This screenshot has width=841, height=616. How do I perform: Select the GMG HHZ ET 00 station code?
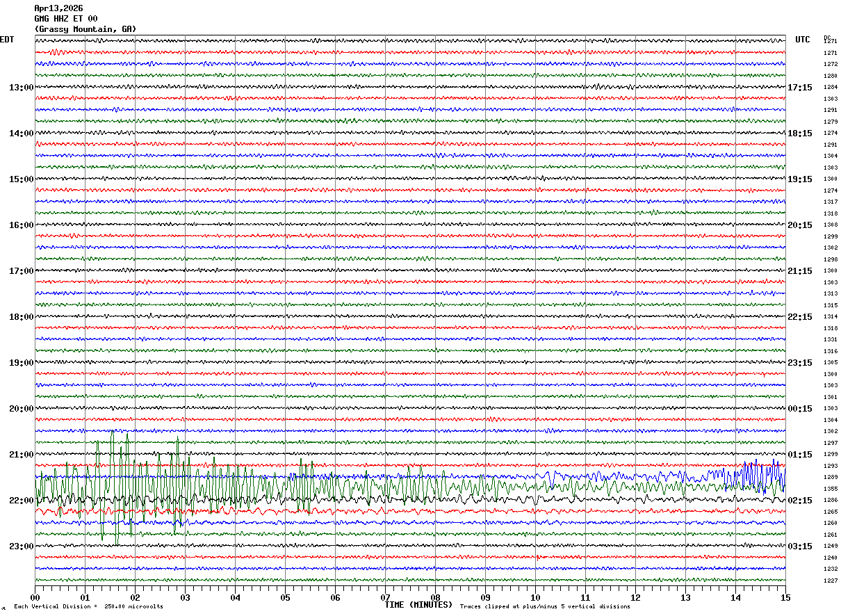click(x=66, y=19)
